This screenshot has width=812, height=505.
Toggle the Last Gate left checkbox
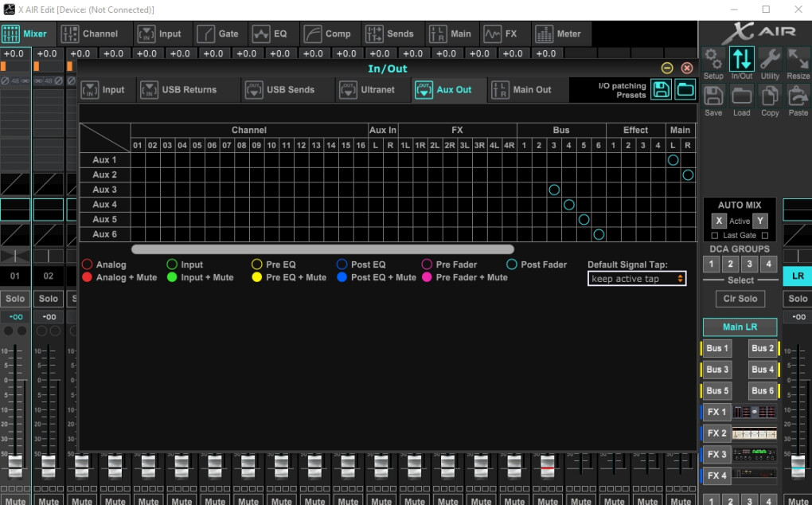click(x=715, y=236)
